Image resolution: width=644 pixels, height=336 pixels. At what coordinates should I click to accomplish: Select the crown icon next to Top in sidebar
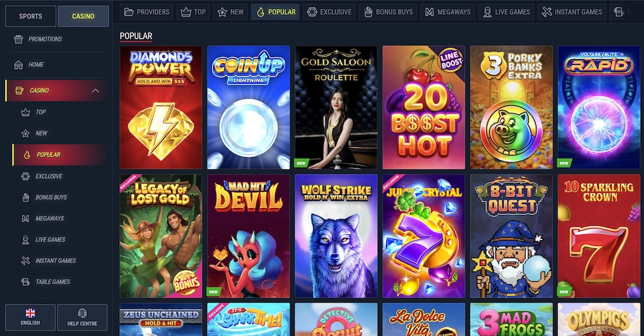26,112
